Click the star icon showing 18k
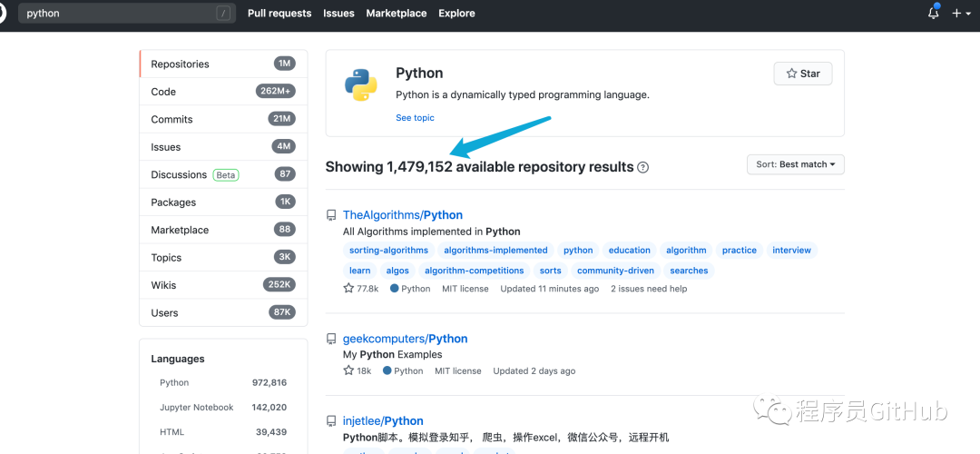The image size is (980, 454). click(348, 370)
